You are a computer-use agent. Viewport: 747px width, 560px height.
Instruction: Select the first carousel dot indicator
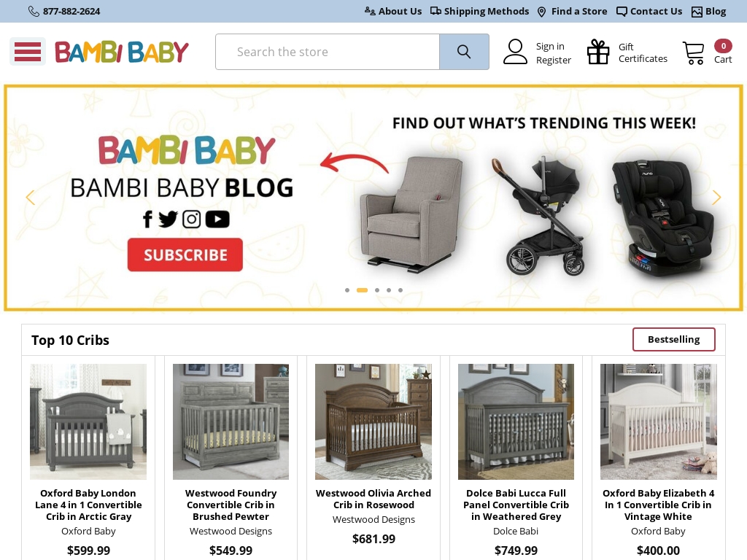pos(347,290)
